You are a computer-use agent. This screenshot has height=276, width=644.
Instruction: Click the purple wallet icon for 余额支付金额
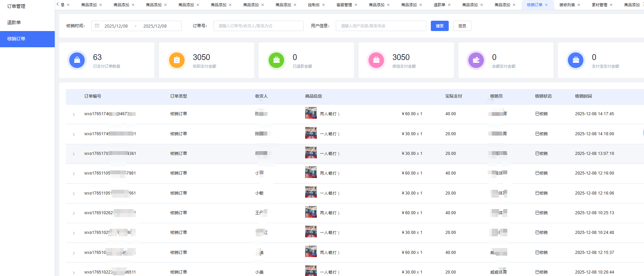coord(476,60)
